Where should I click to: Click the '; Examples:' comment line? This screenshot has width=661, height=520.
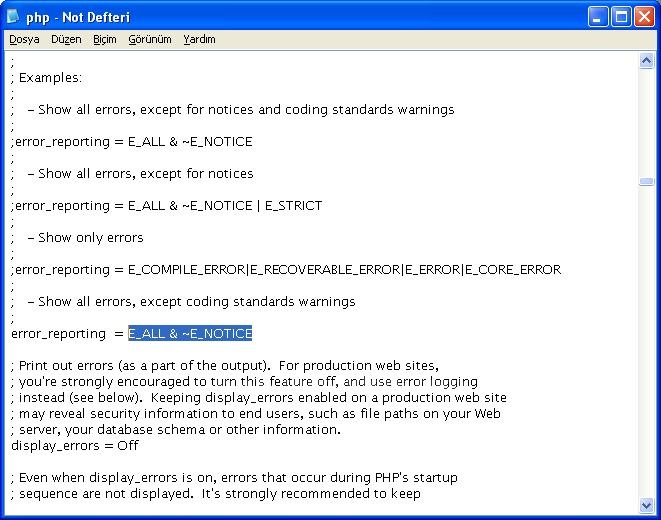(50, 77)
